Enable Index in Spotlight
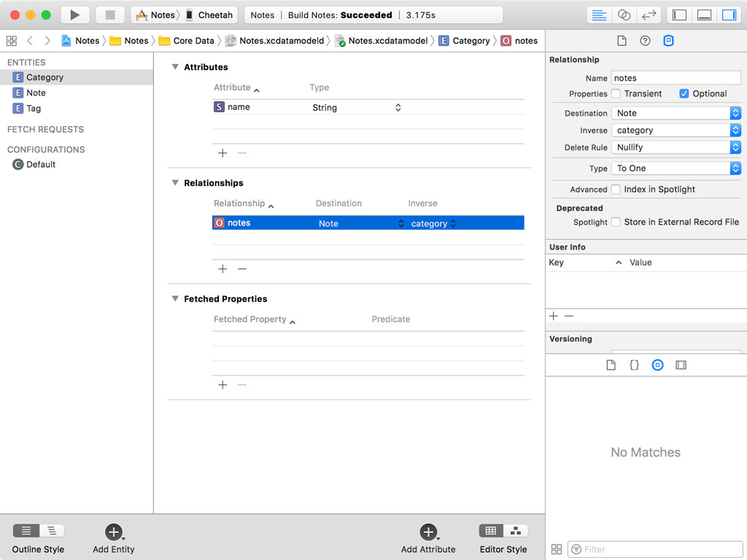Image resolution: width=747 pixels, height=560 pixels. [x=616, y=189]
